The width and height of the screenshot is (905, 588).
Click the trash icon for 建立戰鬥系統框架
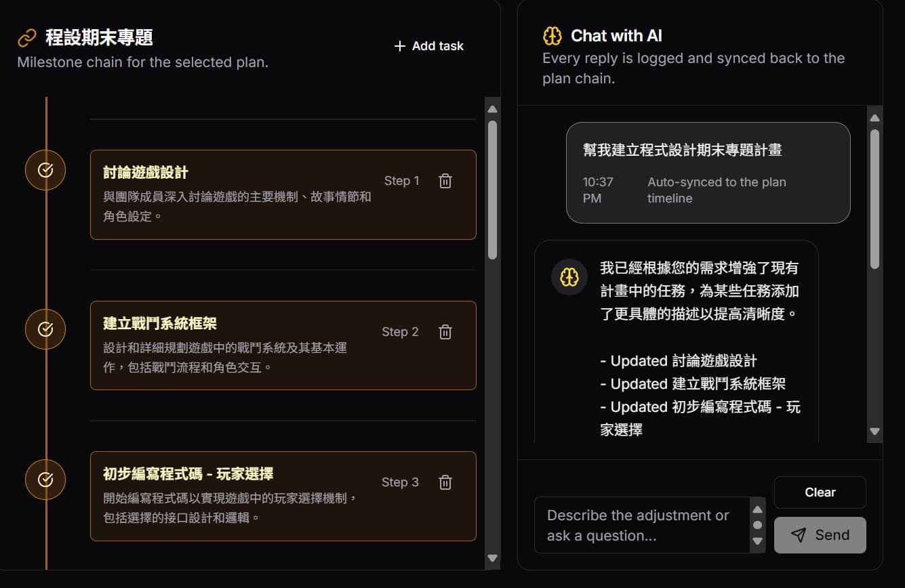[445, 331]
